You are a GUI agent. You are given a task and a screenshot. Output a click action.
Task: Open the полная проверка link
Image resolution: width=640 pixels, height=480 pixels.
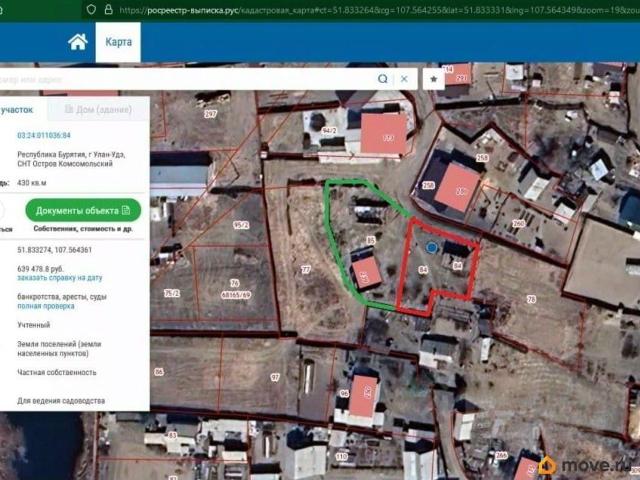pyautogui.click(x=46, y=306)
